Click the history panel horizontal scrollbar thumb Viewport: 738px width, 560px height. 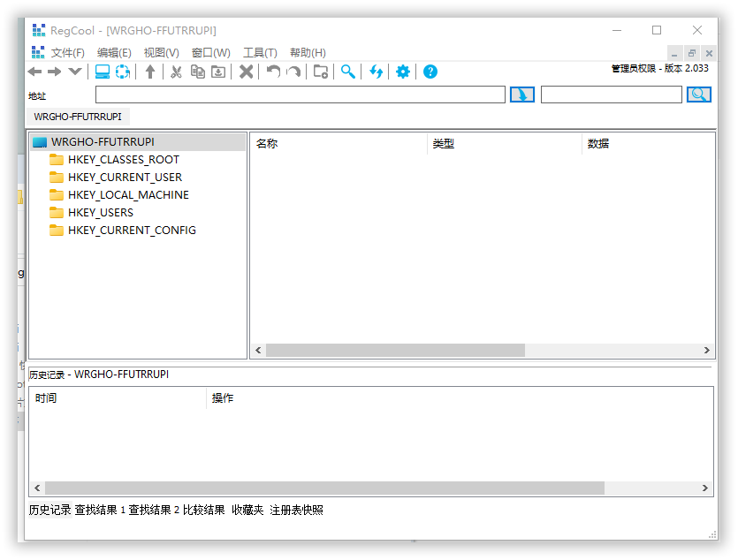click(324, 488)
